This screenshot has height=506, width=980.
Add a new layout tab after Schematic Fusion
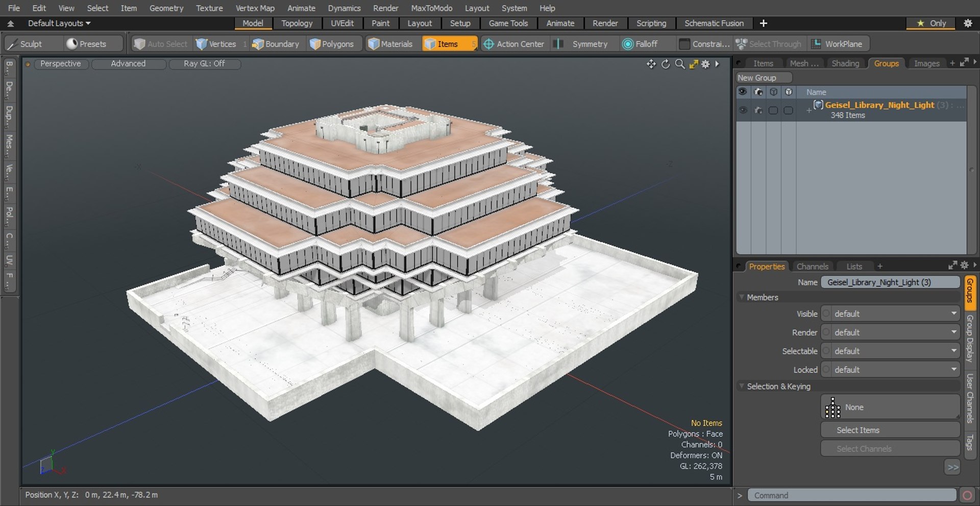(x=763, y=23)
